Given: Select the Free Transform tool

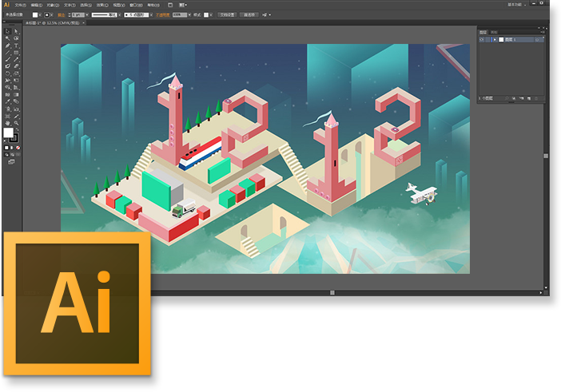Looking at the screenshot, I should [16, 81].
